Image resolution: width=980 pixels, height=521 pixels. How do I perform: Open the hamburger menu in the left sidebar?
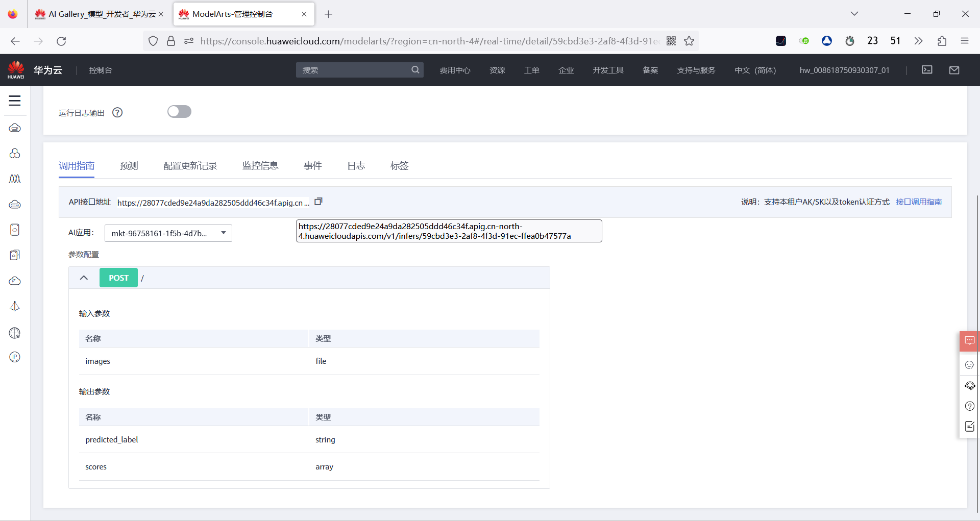pyautogui.click(x=15, y=101)
